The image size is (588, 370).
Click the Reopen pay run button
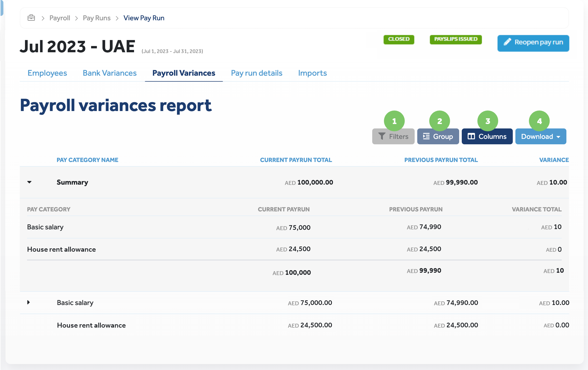tap(533, 43)
